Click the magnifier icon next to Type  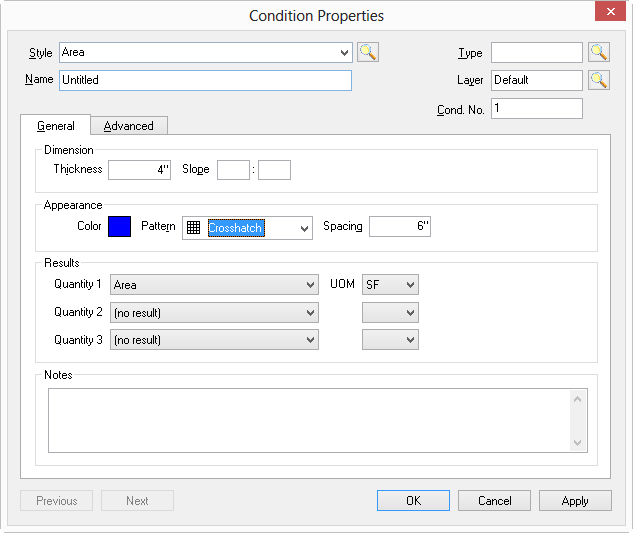pyautogui.click(x=599, y=52)
